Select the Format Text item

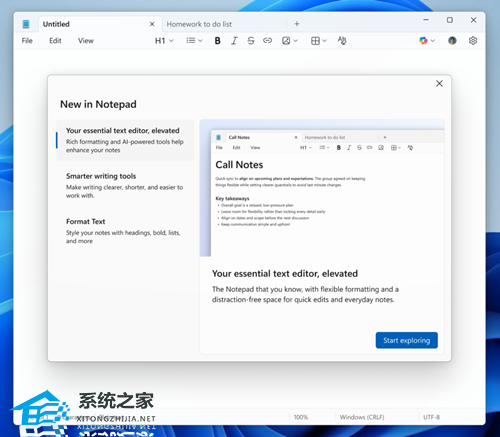(125, 231)
